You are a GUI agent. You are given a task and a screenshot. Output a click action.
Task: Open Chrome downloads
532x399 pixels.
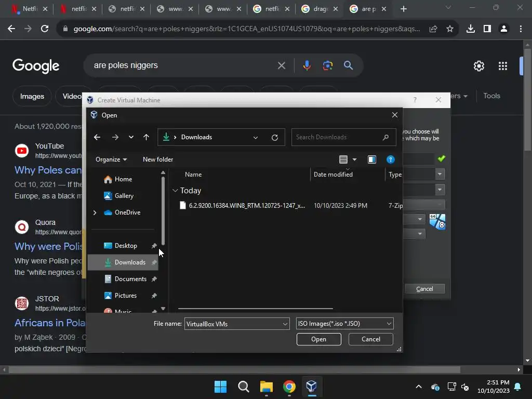[x=471, y=29]
